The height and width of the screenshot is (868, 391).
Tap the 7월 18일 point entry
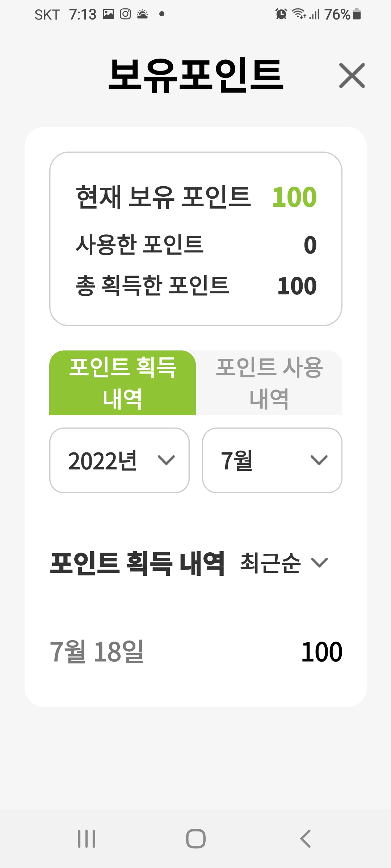196,652
